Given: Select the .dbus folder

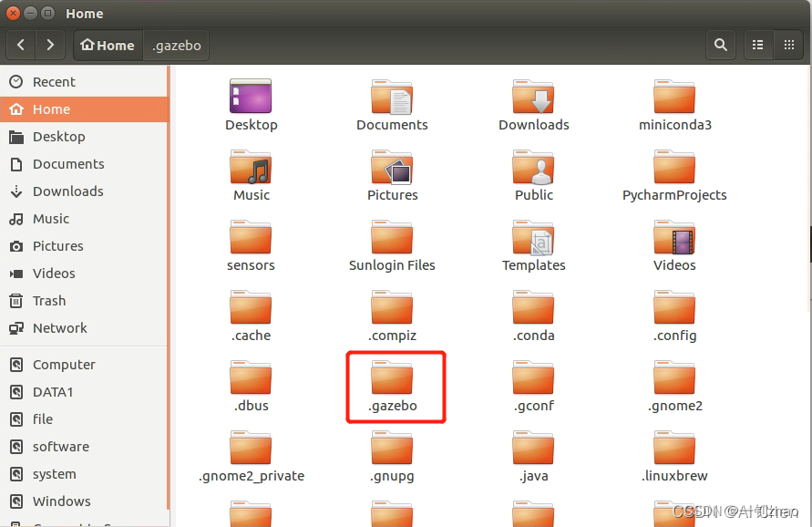Looking at the screenshot, I should [x=252, y=386].
